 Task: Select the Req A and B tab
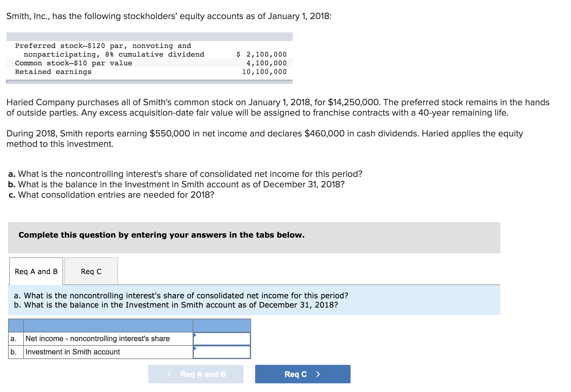pyautogui.click(x=36, y=271)
